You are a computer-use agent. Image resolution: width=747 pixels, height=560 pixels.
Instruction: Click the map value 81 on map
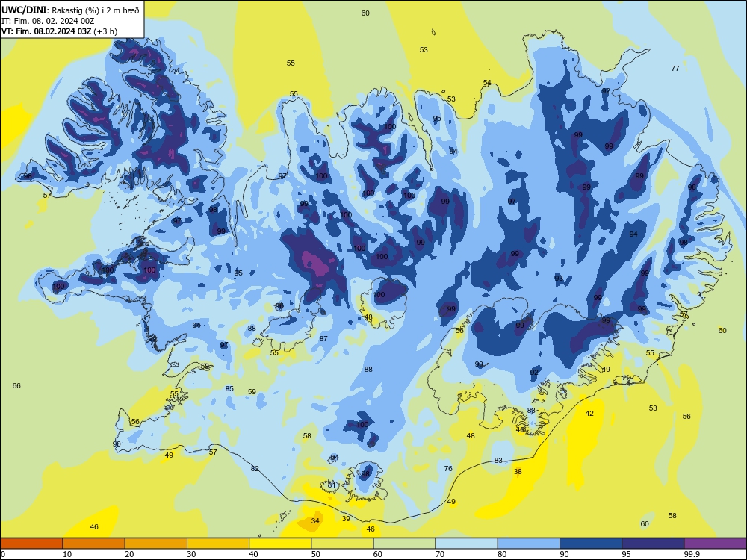tap(332, 485)
